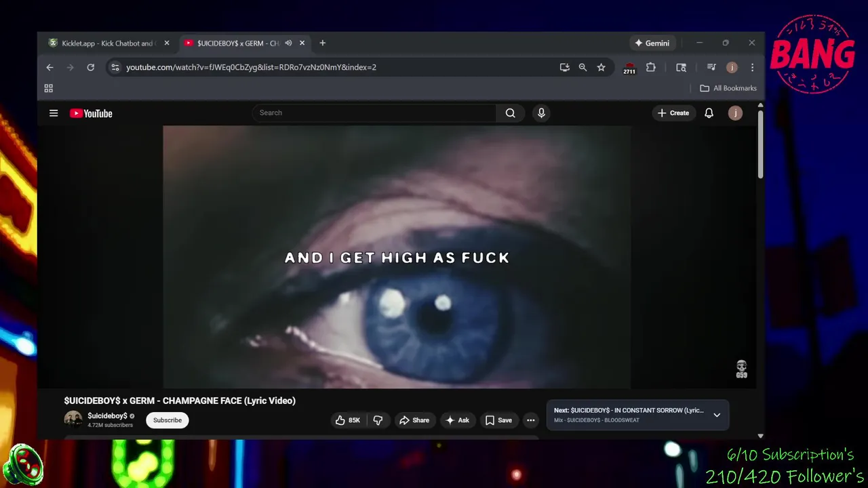868x488 pixels.
Task: Open the $uicideboy$ channel name link
Action: click(x=107, y=415)
